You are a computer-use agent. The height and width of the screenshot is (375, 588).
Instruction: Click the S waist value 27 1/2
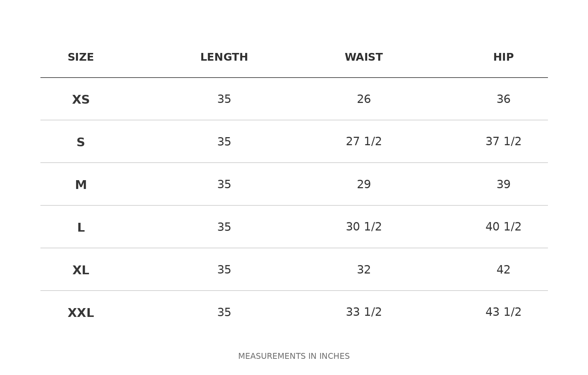(364, 142)
